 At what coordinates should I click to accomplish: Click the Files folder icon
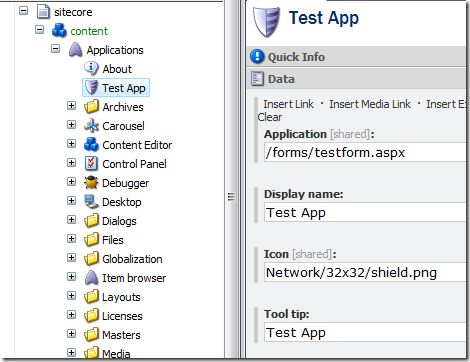(x=91, y=240)
